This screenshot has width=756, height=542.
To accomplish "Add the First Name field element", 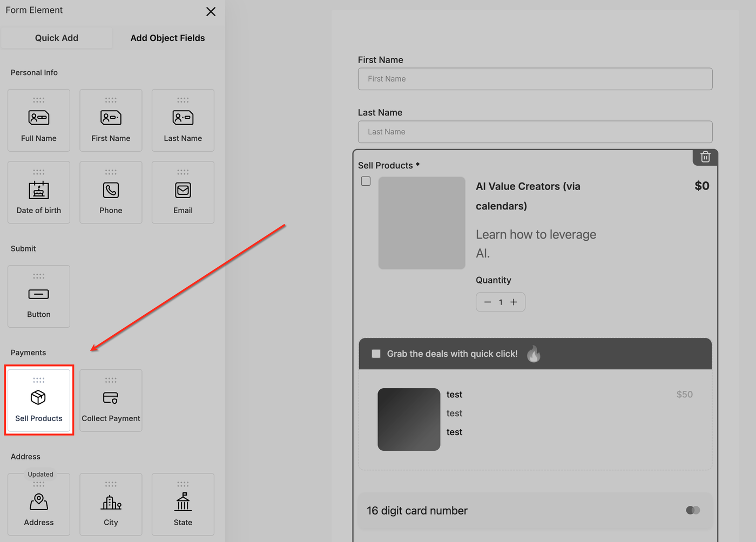I will (111, 120).
